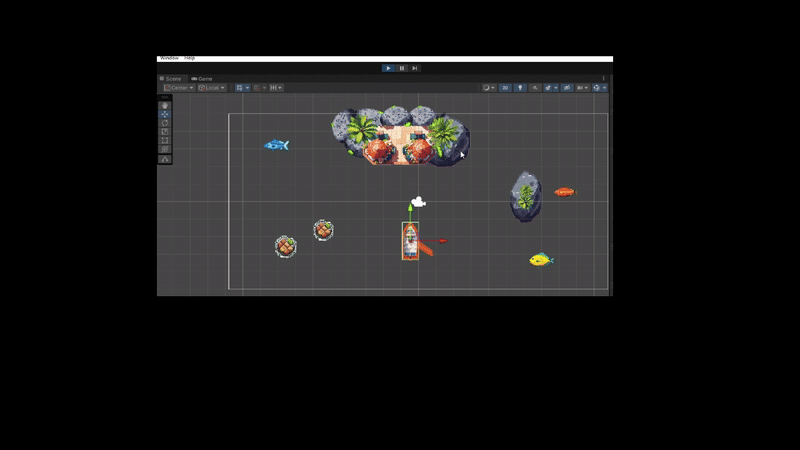This screenshot has width=800, height=450.
Task: Open the scene camera settings dropdown
Action: 582,88
